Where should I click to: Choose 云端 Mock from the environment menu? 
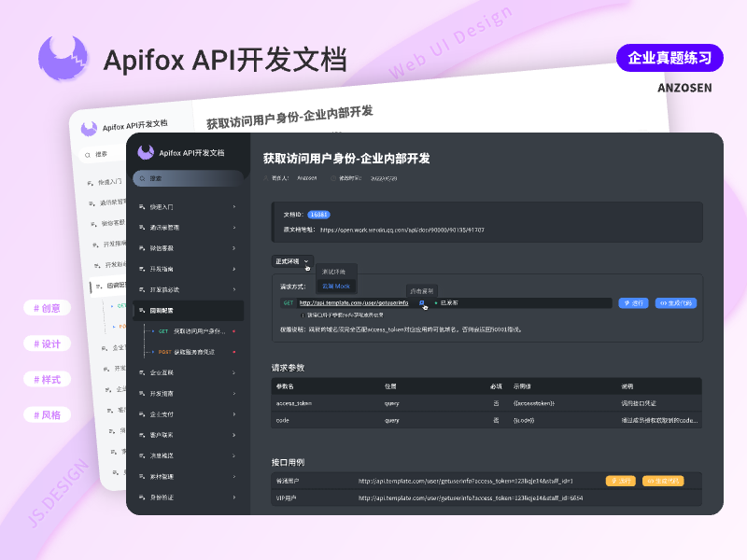336,287
